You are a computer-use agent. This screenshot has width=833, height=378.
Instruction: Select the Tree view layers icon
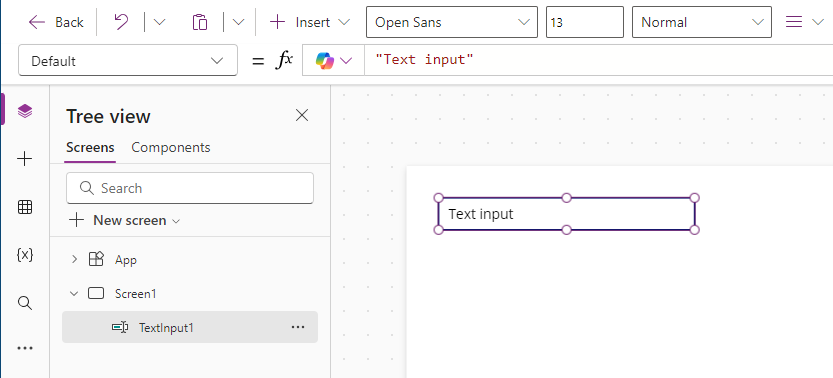click(x=25, y=111)
